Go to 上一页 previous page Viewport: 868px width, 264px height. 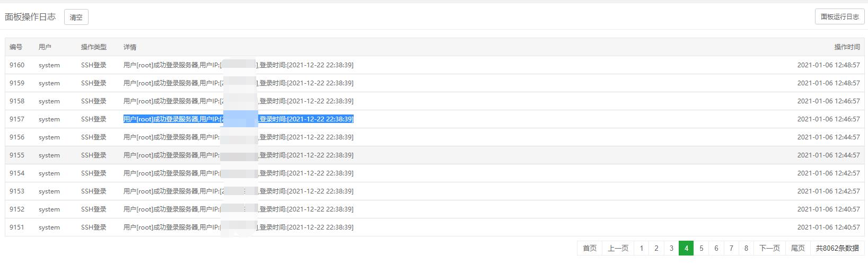click(x=617, y=248)
